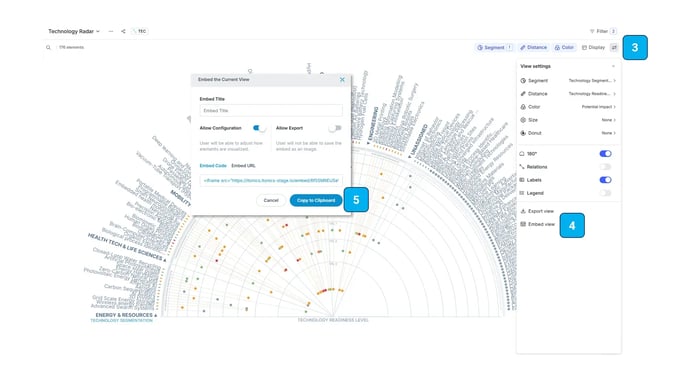Enable the Legend toggle
The width and height of the screenshot is (688, 380).
(606, 193)
